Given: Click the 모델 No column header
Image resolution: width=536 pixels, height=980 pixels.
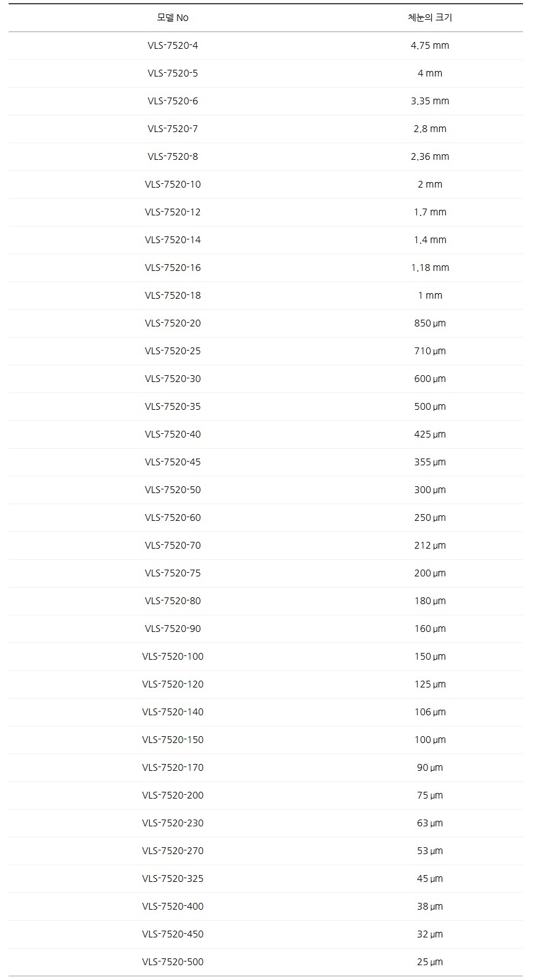Looking at the screenshot, I should coord(173,18).
